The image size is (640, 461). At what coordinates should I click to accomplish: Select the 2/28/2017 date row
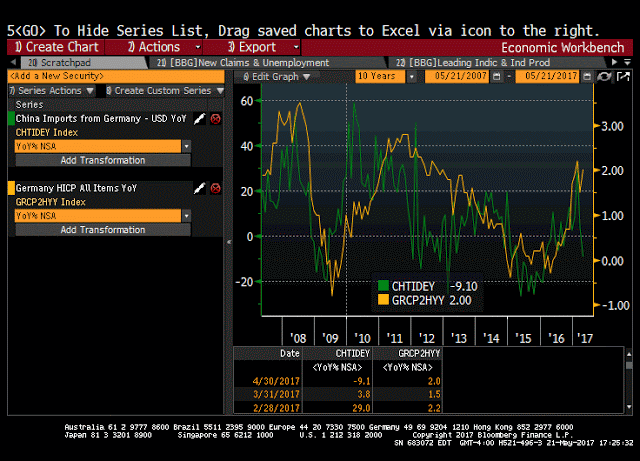(338, 408)
